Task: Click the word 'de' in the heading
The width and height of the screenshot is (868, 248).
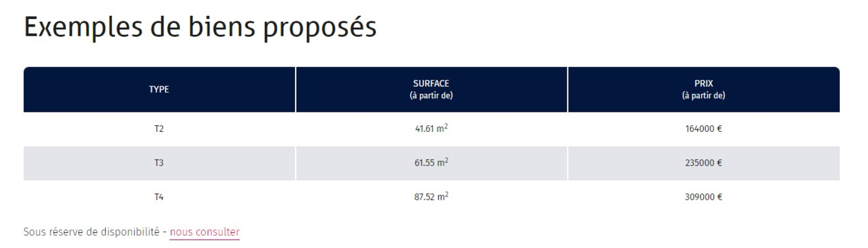Action: coord(165,27)
